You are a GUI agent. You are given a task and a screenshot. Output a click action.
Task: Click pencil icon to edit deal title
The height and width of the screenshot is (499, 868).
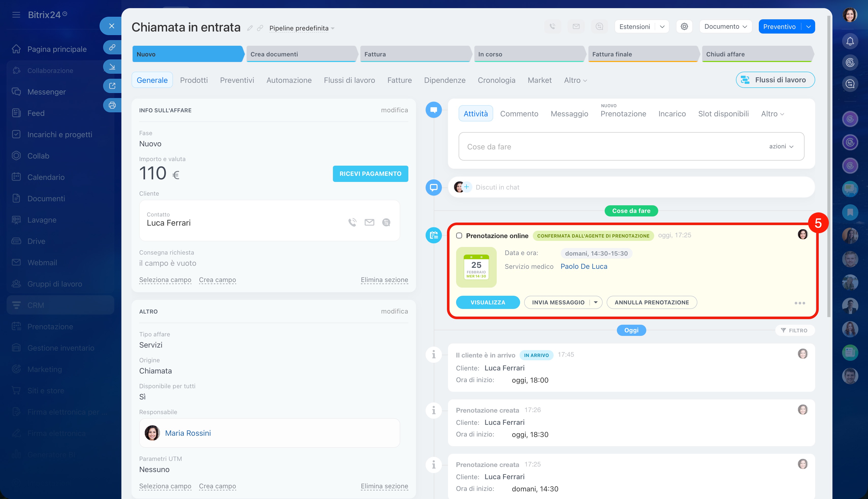pyautogui.click(x=250, y=28)
